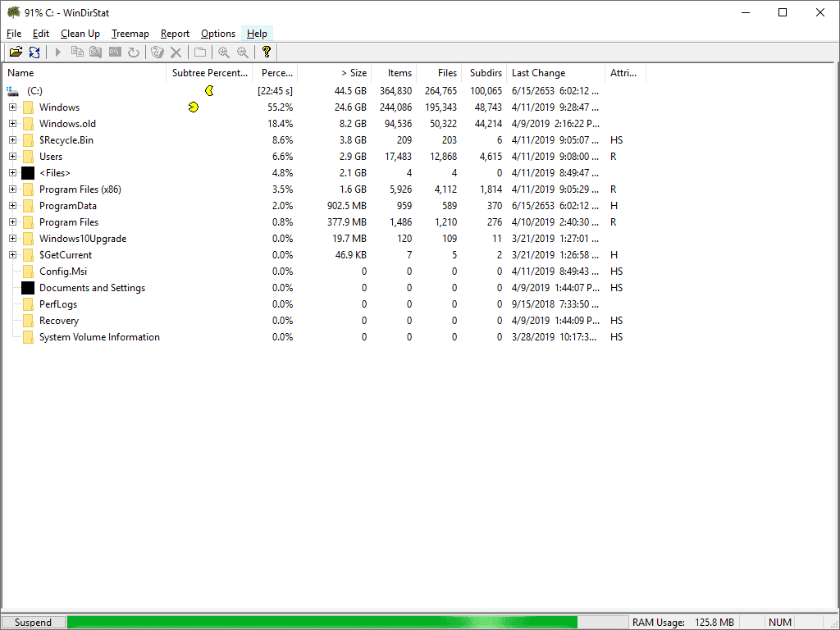Expand the $GetCurrent node
Image resolution: width=840 pixels, height=630 pixels.
point(12,255)
